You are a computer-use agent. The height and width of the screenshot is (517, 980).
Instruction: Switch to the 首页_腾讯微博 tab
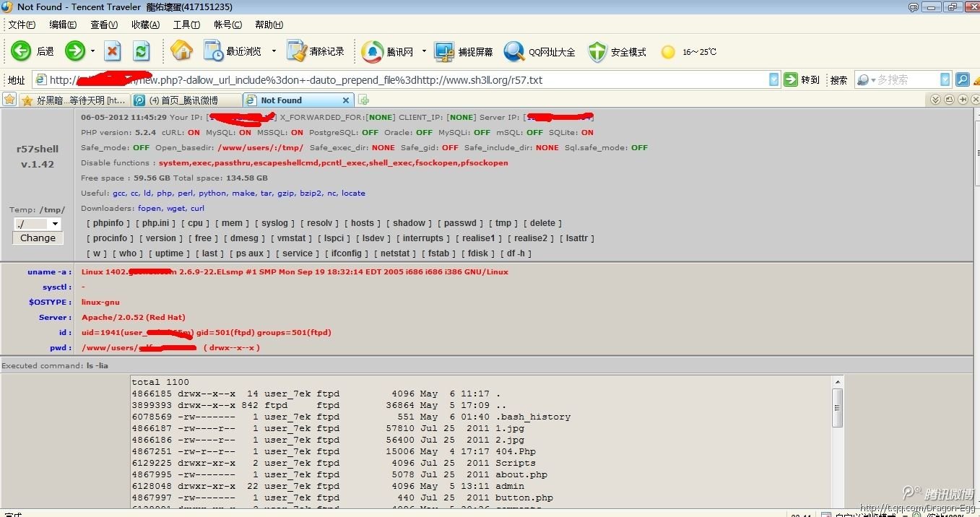click(x=186, y=100)
